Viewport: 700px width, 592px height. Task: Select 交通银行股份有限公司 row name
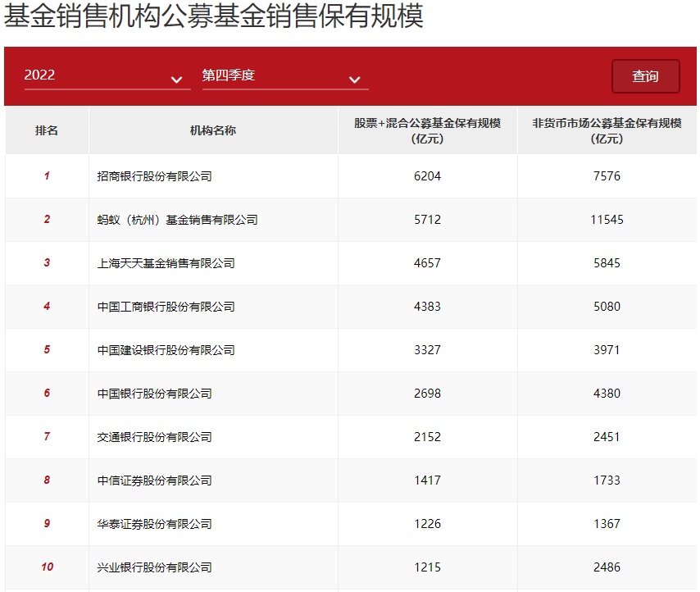[x=154, y=437]
